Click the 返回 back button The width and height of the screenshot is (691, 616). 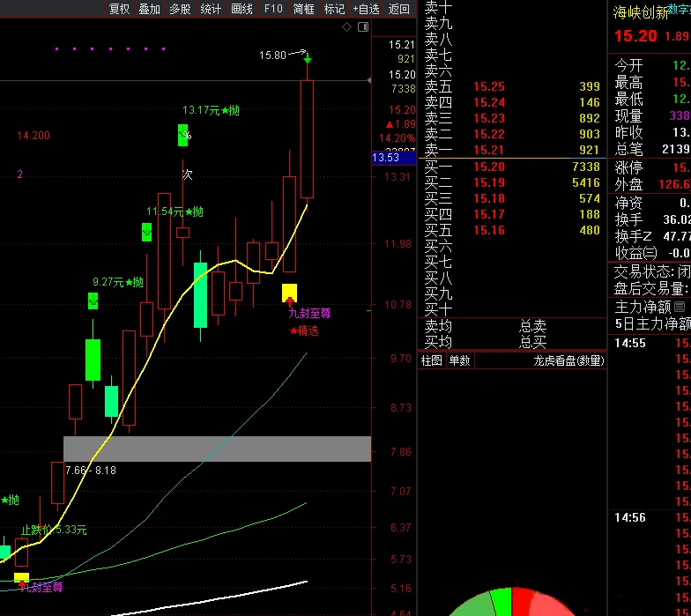[399, 9]
